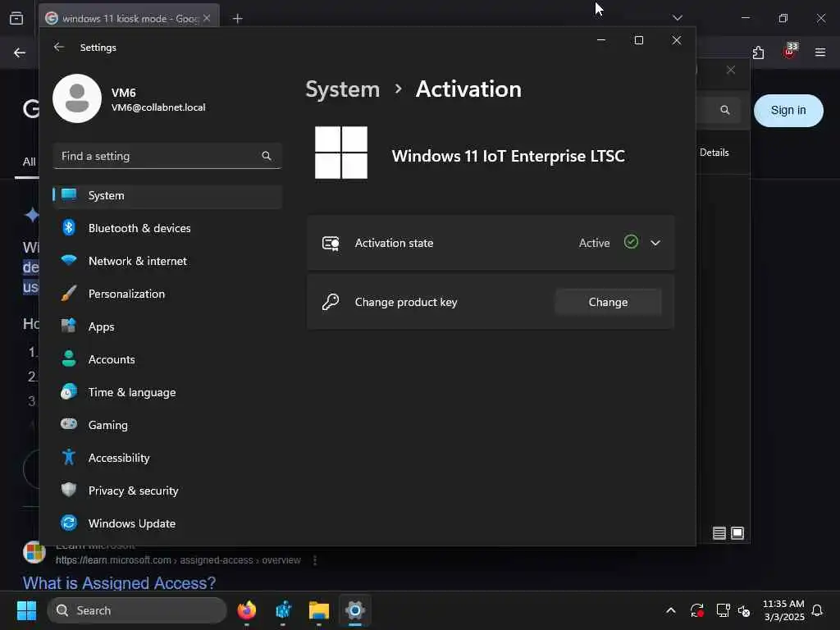Click the Settings gear on the taskbar
Image resolution: width=840 pixels, height=630 pixels.
(x=354, y=610)
